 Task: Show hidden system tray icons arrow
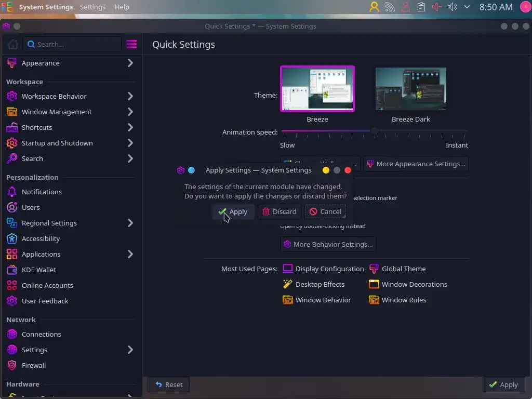pos(467,7)
